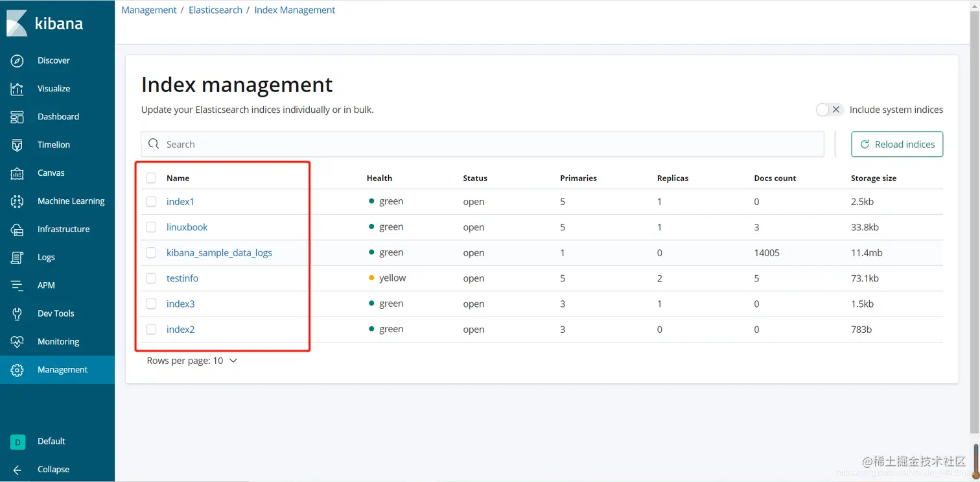Click the 33.8kb storage size value
Screen dimensions: 980x482
[x=865, y=227]
